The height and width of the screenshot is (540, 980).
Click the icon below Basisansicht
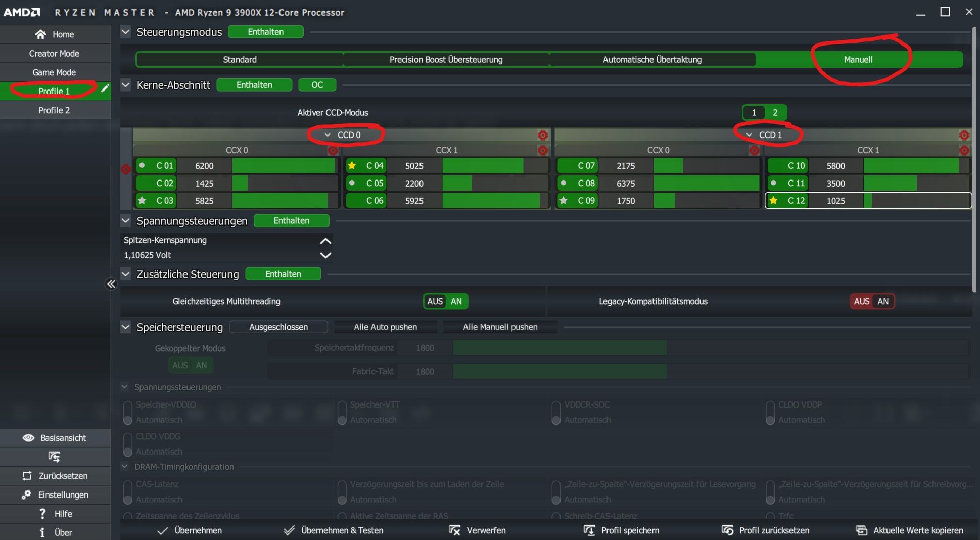54,457
